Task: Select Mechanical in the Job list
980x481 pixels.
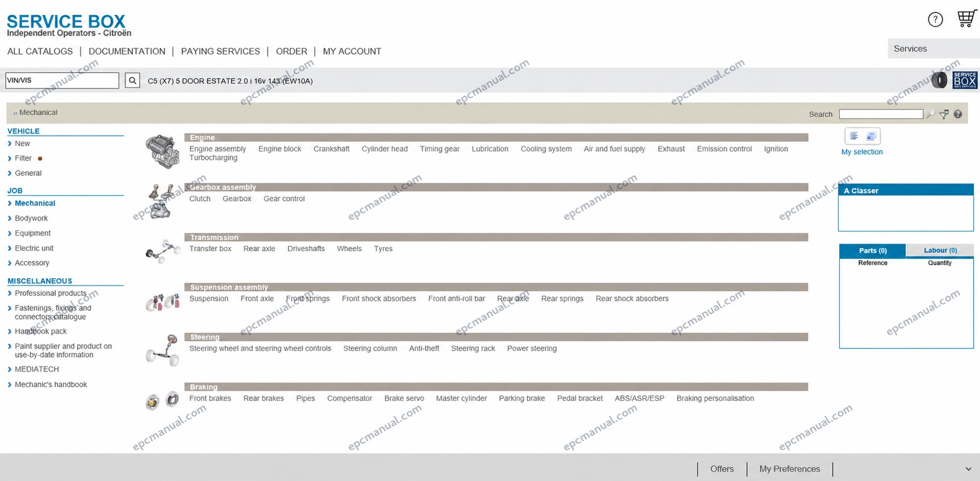Action: [35, 203]
